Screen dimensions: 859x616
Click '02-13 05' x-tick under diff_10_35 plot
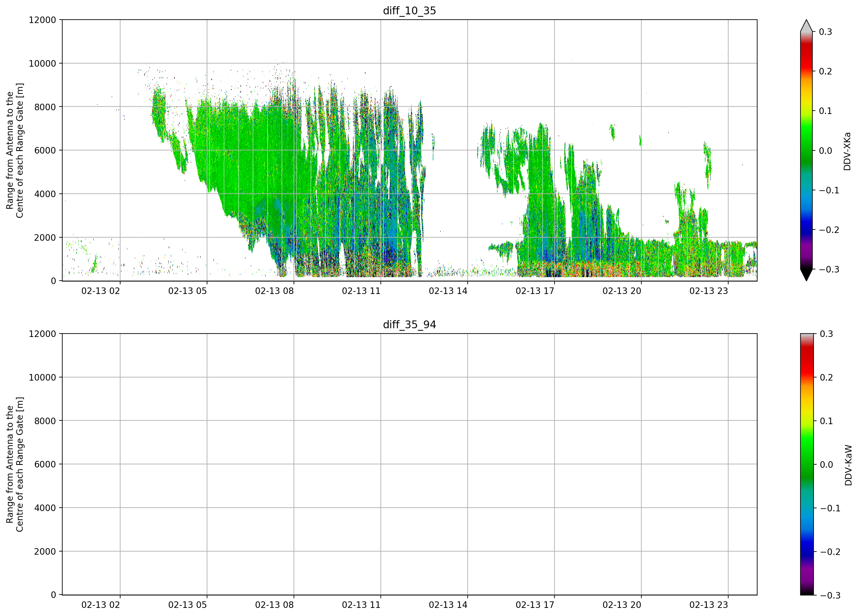(x=187, y=291)
